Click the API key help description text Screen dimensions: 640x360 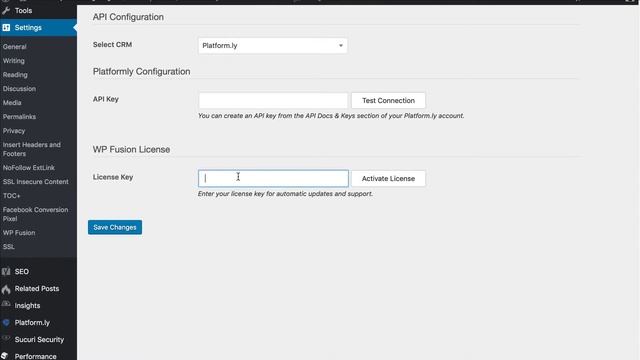331,116
